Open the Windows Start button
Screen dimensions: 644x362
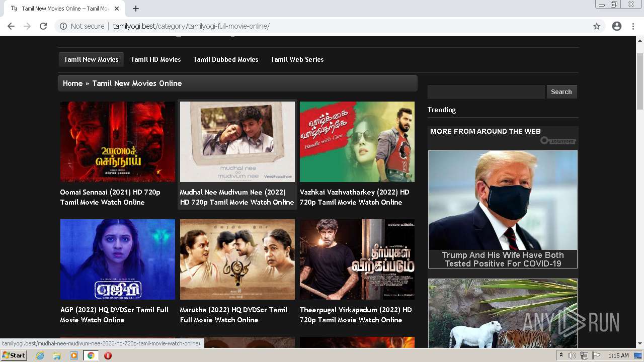pyautogui.click(x=14, y=355)
